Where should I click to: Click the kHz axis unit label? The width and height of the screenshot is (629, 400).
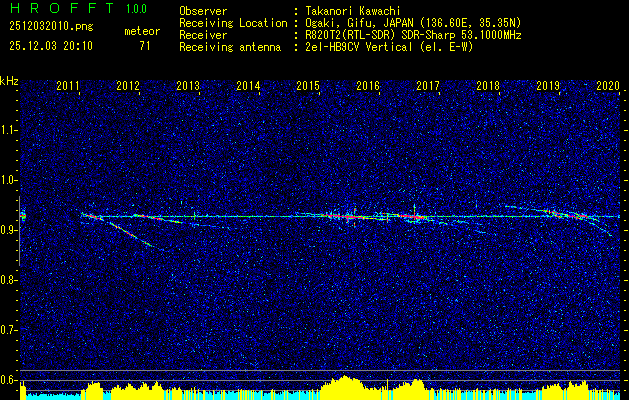(9, 81)
